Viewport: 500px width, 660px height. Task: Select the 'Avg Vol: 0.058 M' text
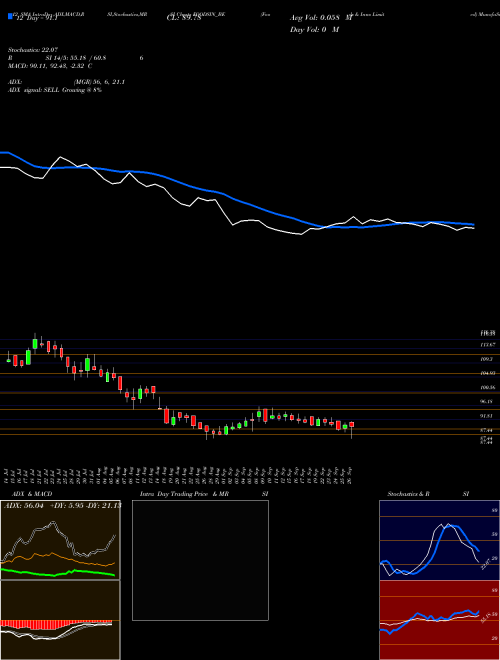(x=321, y=18)
